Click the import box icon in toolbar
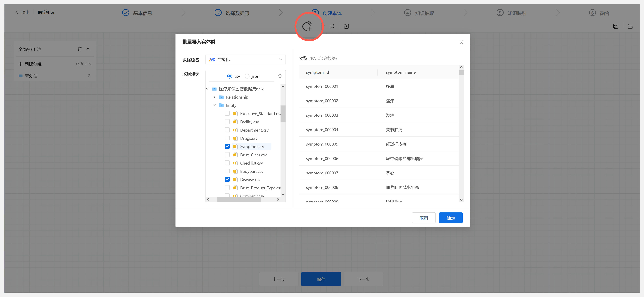Screen dimensions: 644x297 click(x=346, y=26)
